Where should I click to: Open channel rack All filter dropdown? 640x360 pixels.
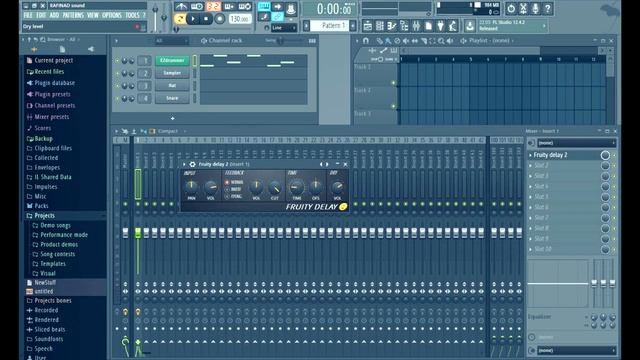(x=171, y=41)
